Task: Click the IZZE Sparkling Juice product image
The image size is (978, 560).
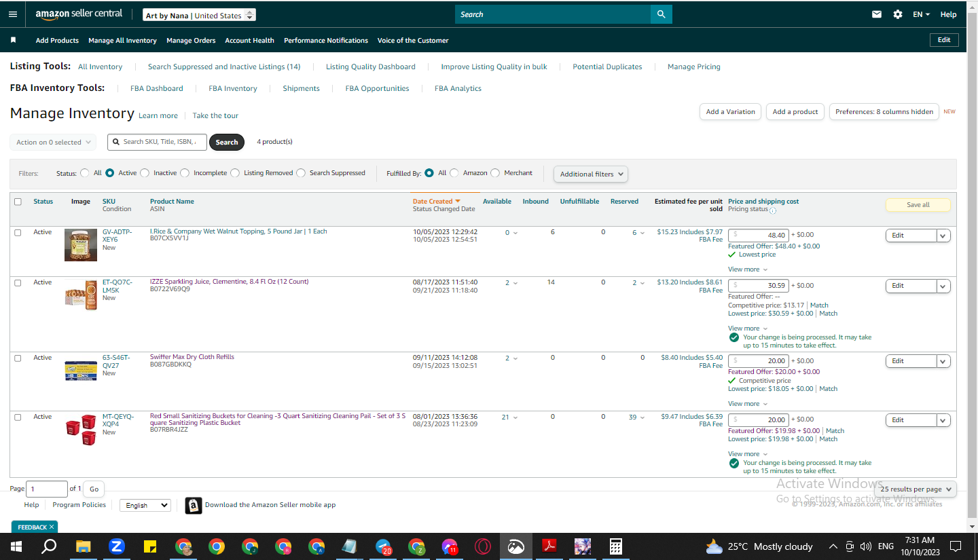Action: 81,295
